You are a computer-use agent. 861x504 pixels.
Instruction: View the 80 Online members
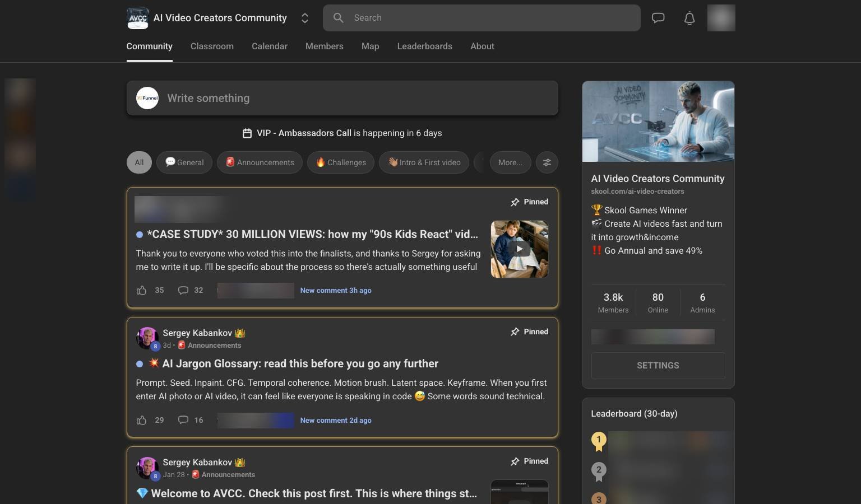point(658,302)
